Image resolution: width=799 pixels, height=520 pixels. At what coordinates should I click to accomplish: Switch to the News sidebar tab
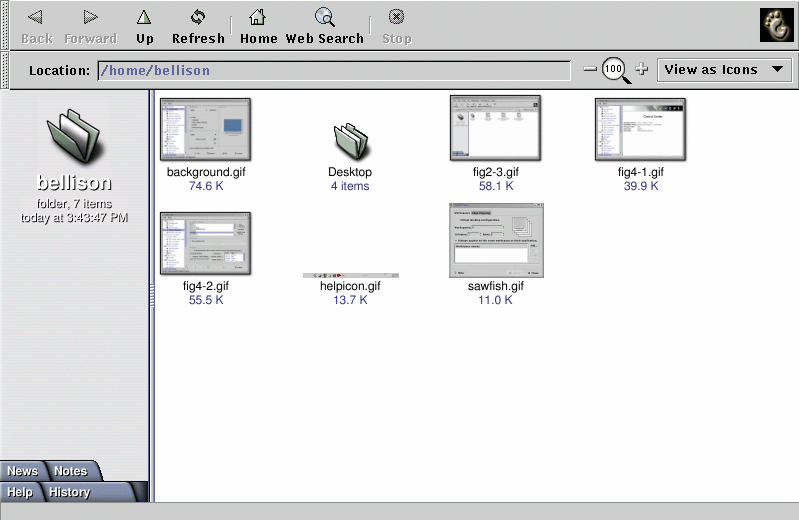point(23,471)
